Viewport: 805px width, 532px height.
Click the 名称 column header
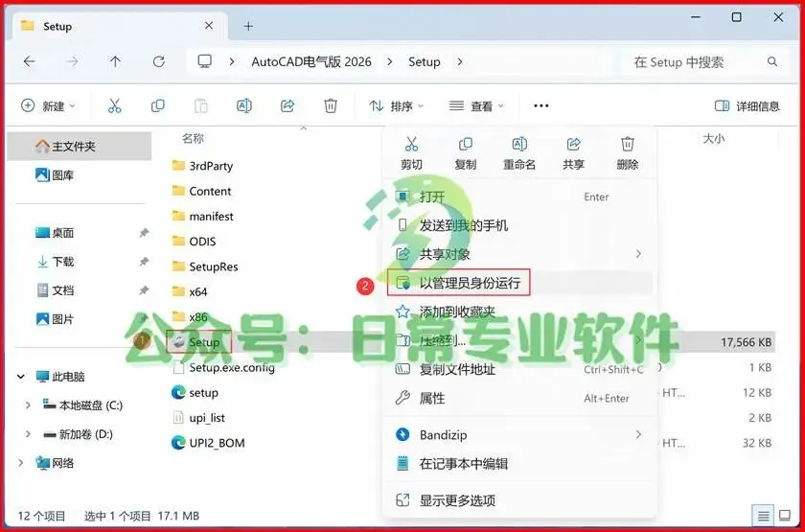pyautogui.click(x=193, y=138)
